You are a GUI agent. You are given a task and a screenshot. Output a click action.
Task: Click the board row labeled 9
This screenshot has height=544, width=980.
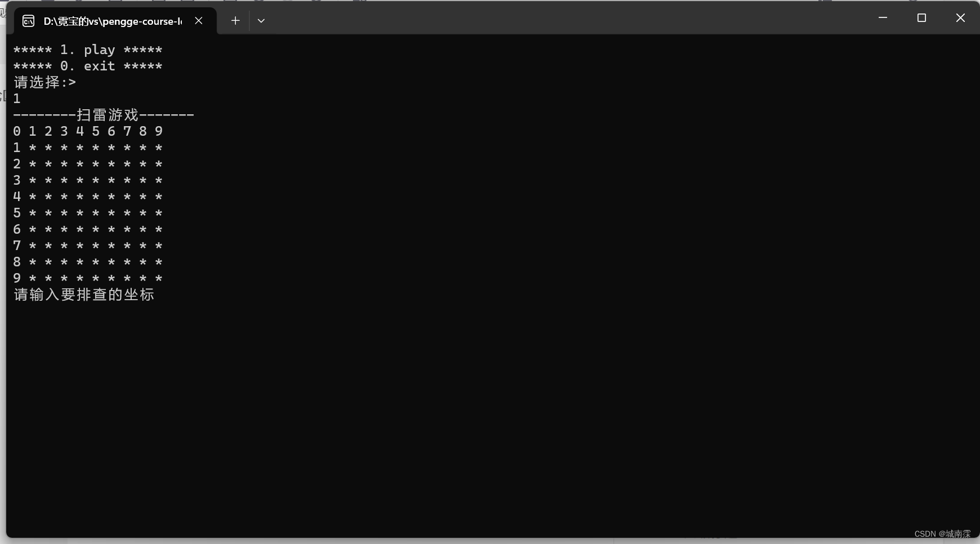pyautogui.click(x=88, y=279)
